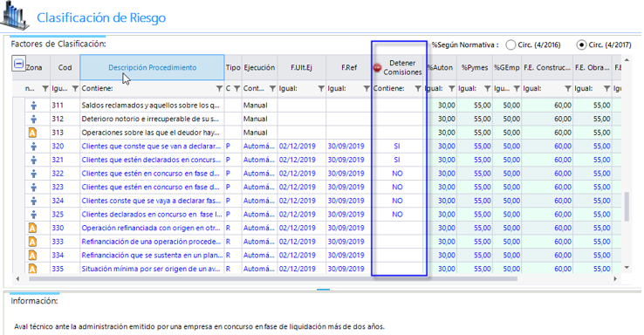The image size is (644, 335).
Task: Click the horizontal scrollbar left arrow
Action: click(x=17, y=279)
